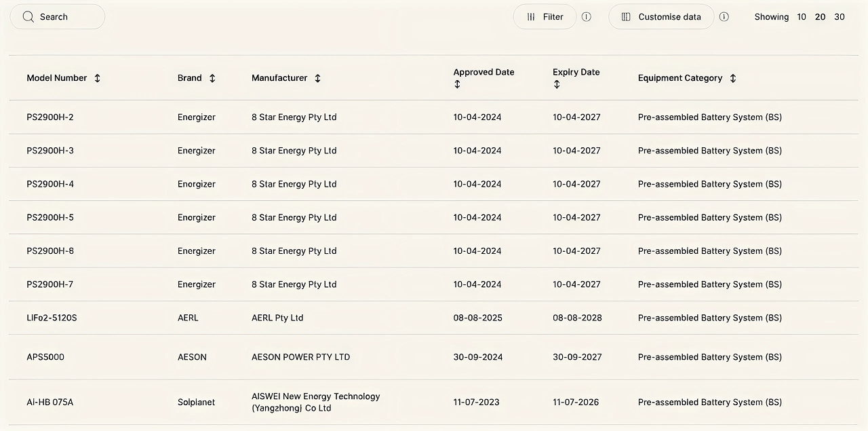Click AERL Pty Ltd manufacturer cell
This screenshot has height=431, width=868.
[277, 318]
